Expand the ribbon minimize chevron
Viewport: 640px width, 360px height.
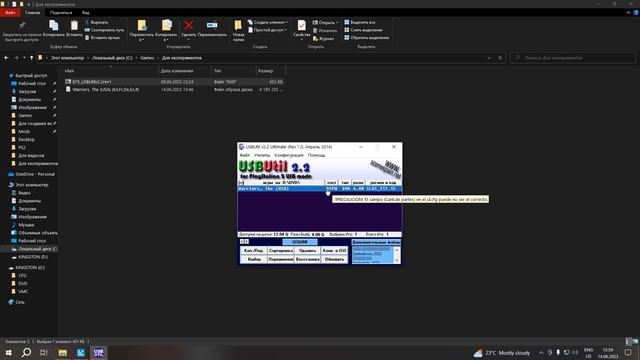pyautogui.click(x=628, y=13)
